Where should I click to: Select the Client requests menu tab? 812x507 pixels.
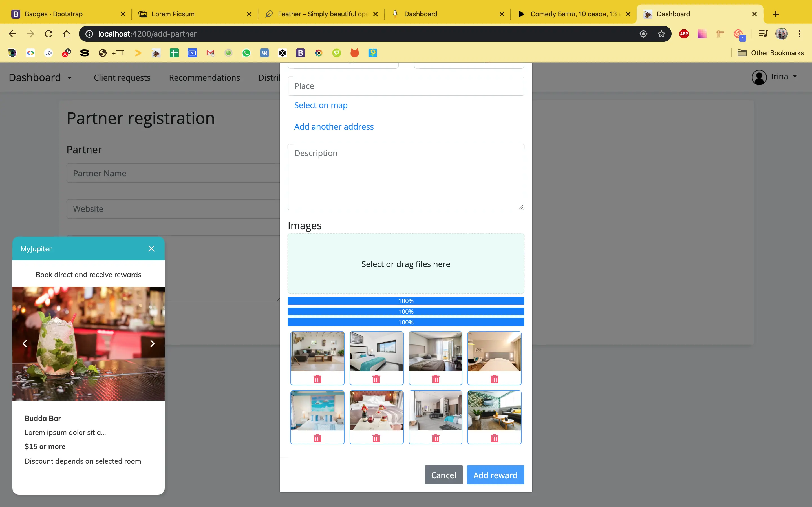pyautogui.click(x=122, y=77)
